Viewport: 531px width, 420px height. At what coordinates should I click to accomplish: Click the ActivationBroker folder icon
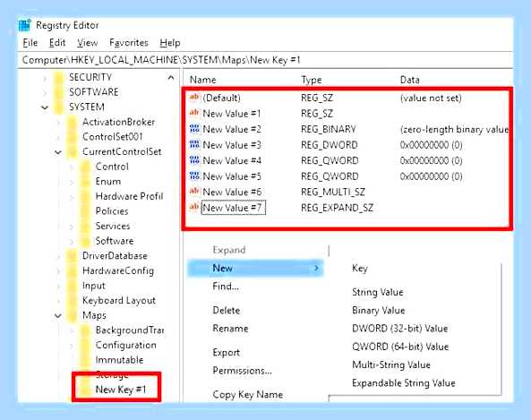[x=73, y=122]
